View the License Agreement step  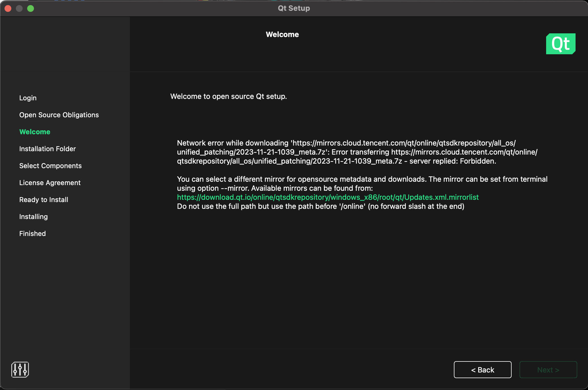[50, 183]
